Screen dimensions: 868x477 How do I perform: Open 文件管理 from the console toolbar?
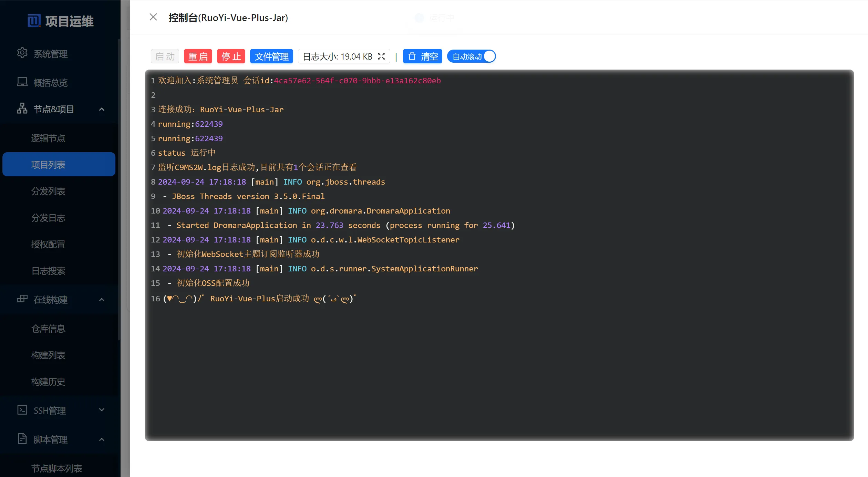coord(271,56)
